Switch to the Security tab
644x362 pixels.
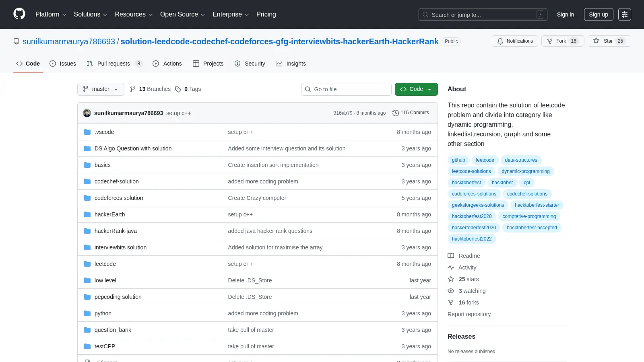(250, 64)
